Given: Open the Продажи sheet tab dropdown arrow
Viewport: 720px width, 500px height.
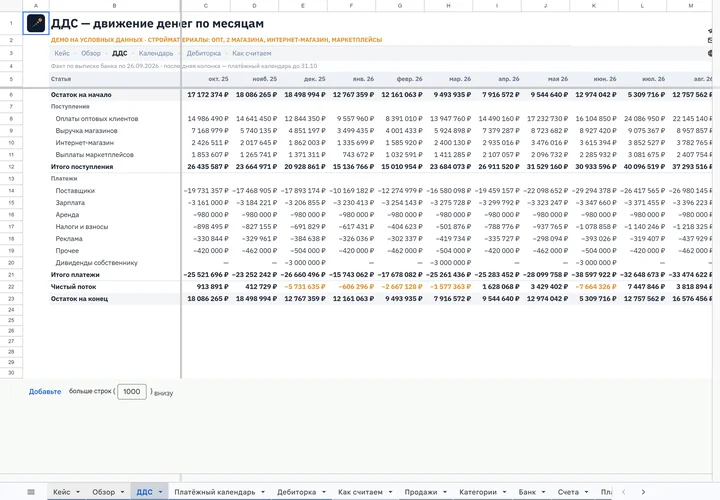Looking at the screenshot, I should pos(444,492).
